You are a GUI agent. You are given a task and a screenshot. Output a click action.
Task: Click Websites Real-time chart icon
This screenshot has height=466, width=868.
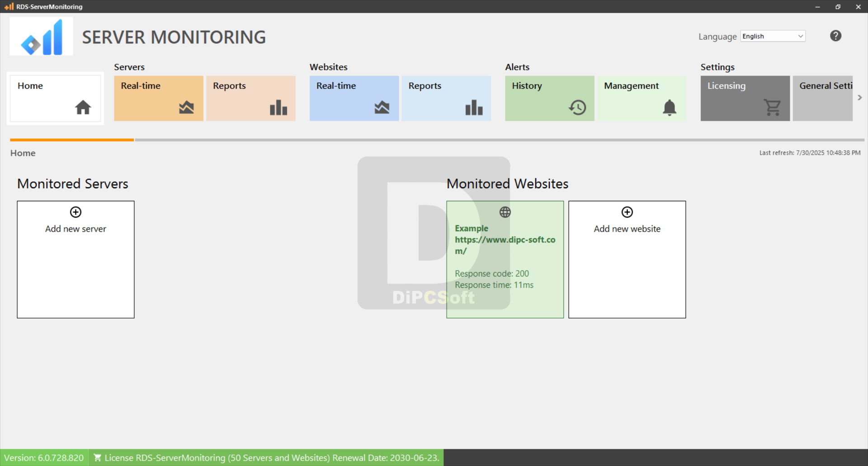[382, 107]
